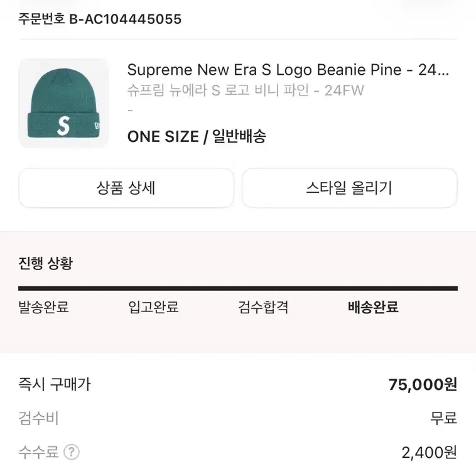Select the 입고완료 progress step
The image size is (476, 476).
[x=154, y=307]
